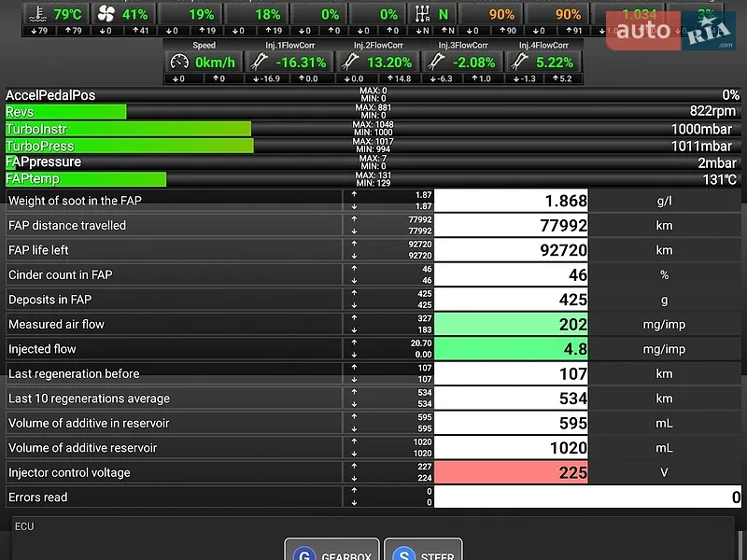
Task: Click the 0km/h speed reading
Action: (x=215, y=63)
